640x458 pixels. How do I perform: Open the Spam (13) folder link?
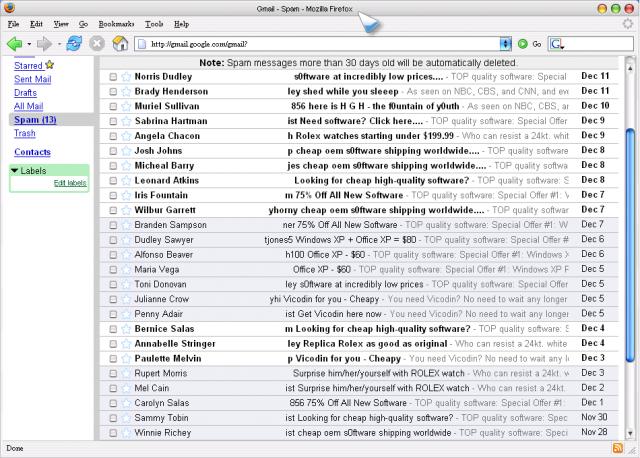35,120
